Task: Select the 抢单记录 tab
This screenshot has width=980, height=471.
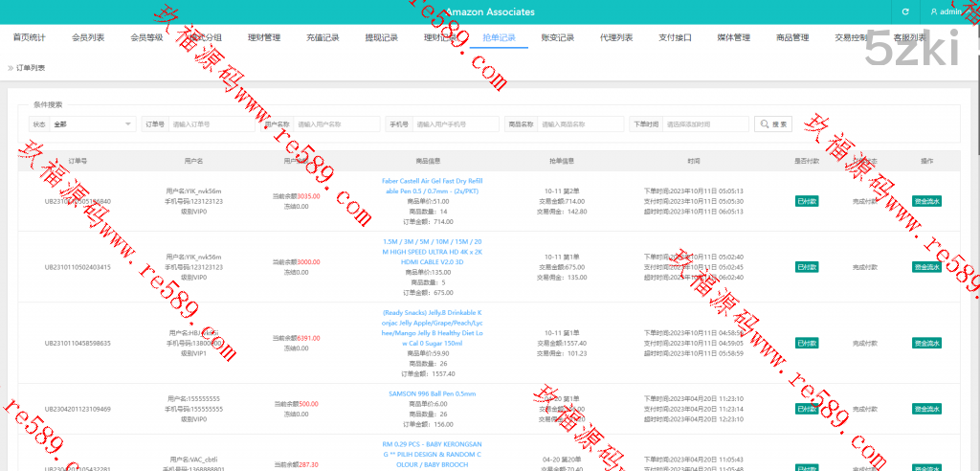Action: tap(499, 37)
